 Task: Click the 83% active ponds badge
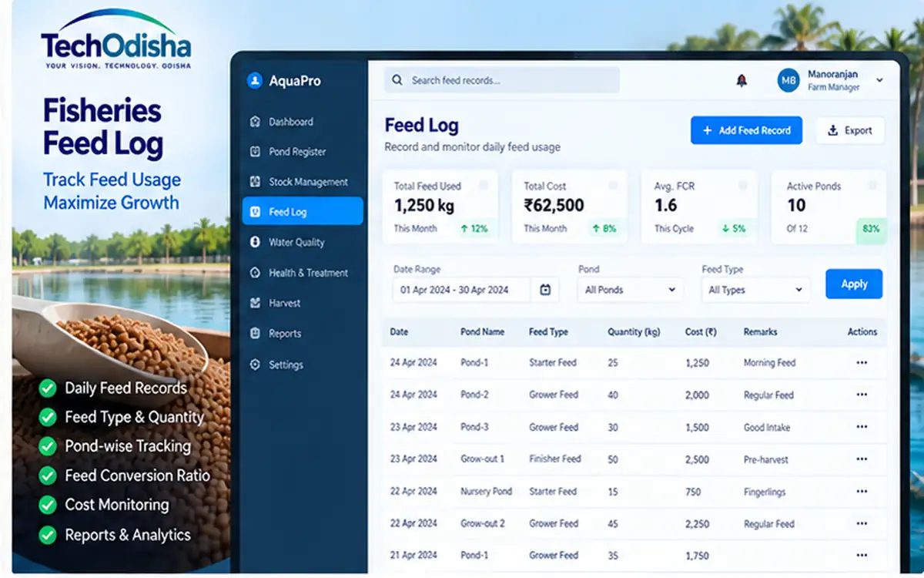point(871,229)
